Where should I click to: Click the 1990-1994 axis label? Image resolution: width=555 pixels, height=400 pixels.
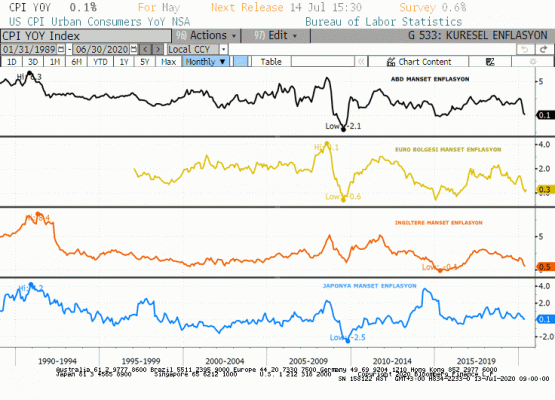click(x=57, y=361)
